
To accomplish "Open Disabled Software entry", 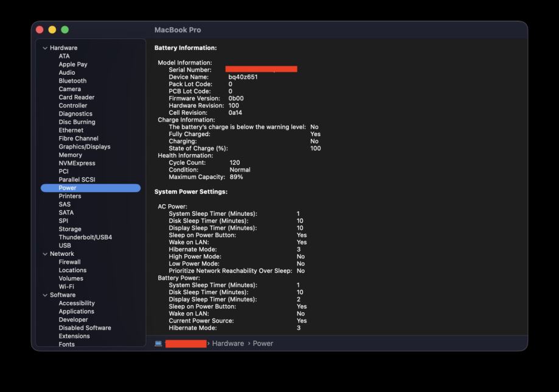I will coord(85,328).
